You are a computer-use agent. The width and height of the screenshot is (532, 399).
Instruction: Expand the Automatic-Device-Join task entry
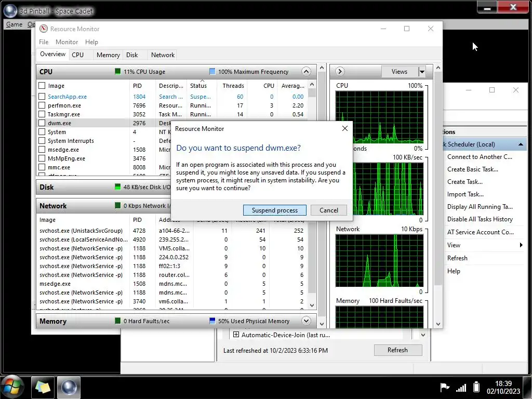(236, 335)
